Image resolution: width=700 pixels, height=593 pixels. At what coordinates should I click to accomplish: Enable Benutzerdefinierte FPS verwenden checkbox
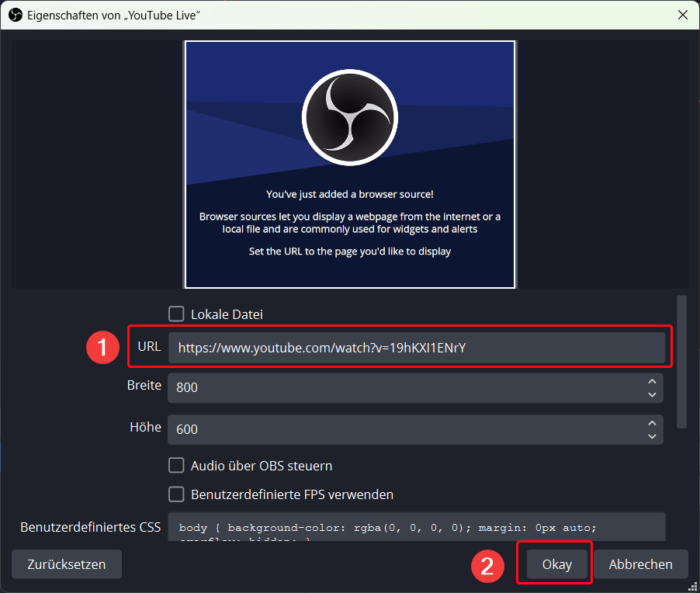tap(176, 494)
